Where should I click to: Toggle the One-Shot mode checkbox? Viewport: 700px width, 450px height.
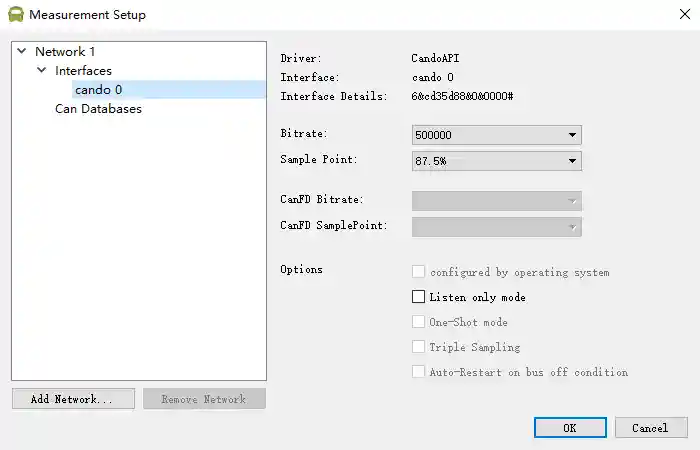[419, 322]
